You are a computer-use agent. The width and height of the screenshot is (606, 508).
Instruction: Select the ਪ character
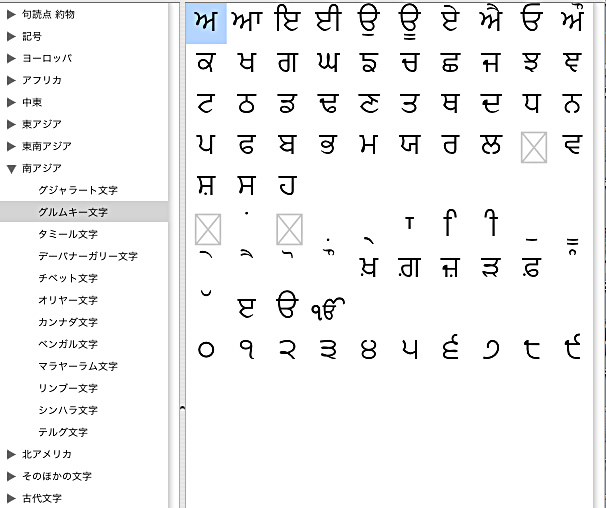point(205,145)
